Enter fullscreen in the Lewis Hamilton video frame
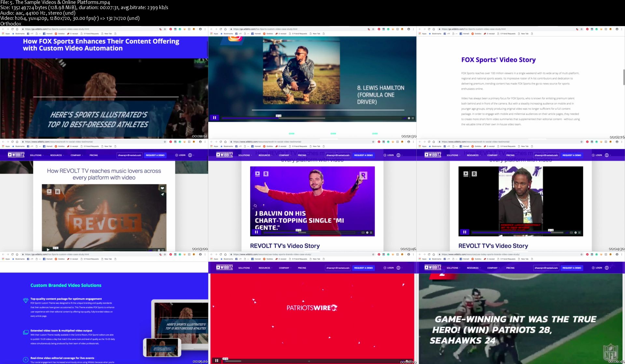Screen dimensions: 625x364 pos(413,118)
